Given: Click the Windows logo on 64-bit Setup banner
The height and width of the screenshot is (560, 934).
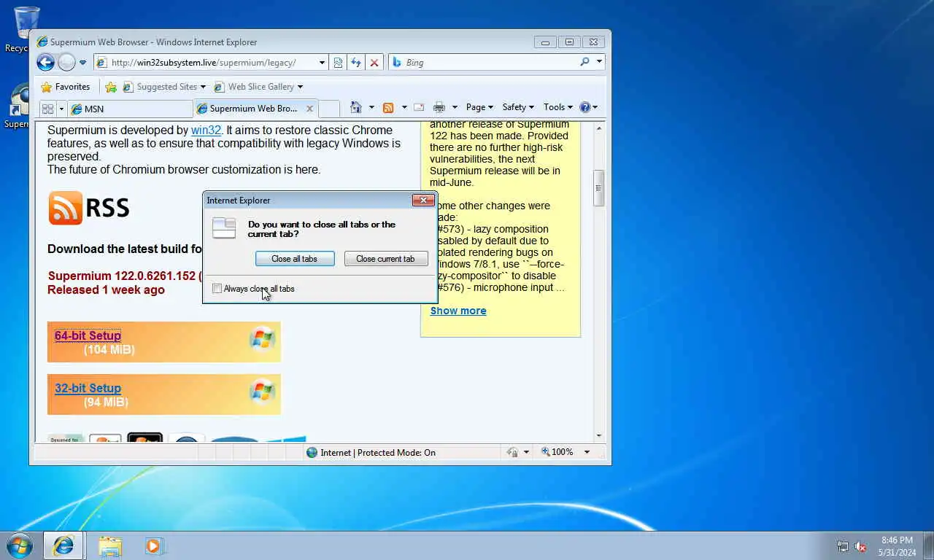Looking at the screenshot, I should point(262,338).
